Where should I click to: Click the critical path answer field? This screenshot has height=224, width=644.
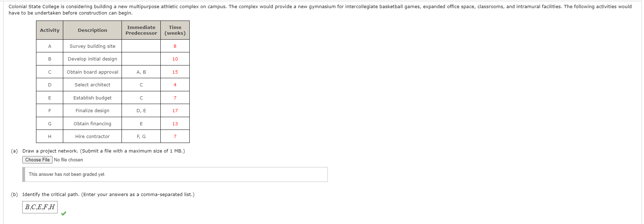point(40,207)
